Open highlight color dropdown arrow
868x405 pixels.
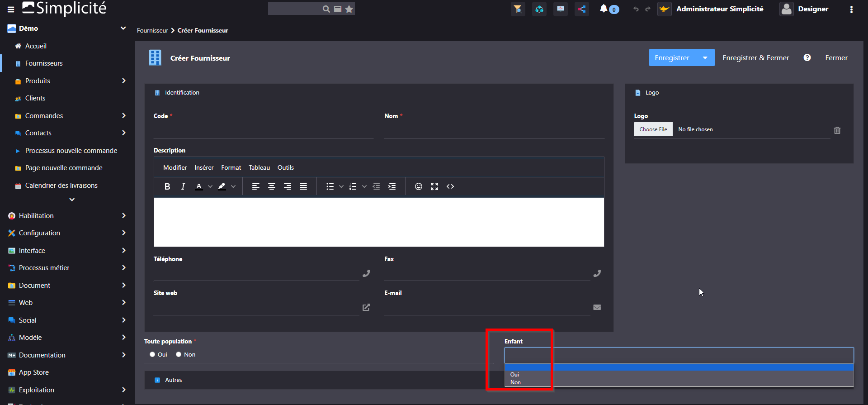(x=233, y=186)
